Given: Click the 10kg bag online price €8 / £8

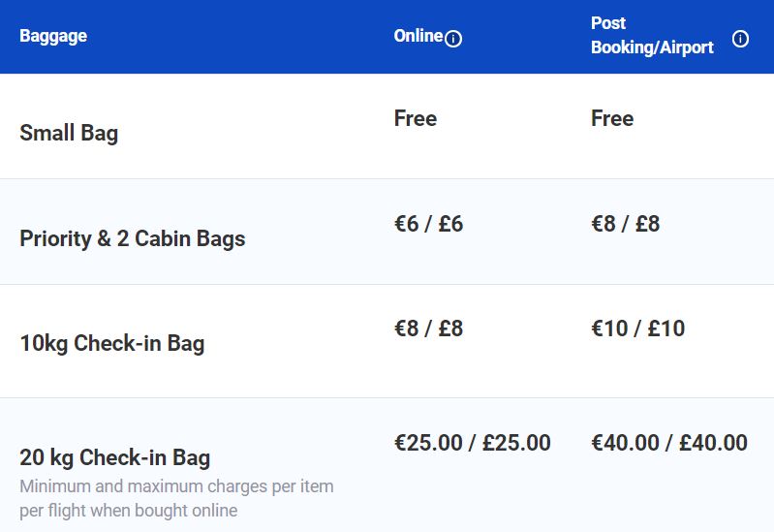Looking at the screenshot, I should pos(428,329).
